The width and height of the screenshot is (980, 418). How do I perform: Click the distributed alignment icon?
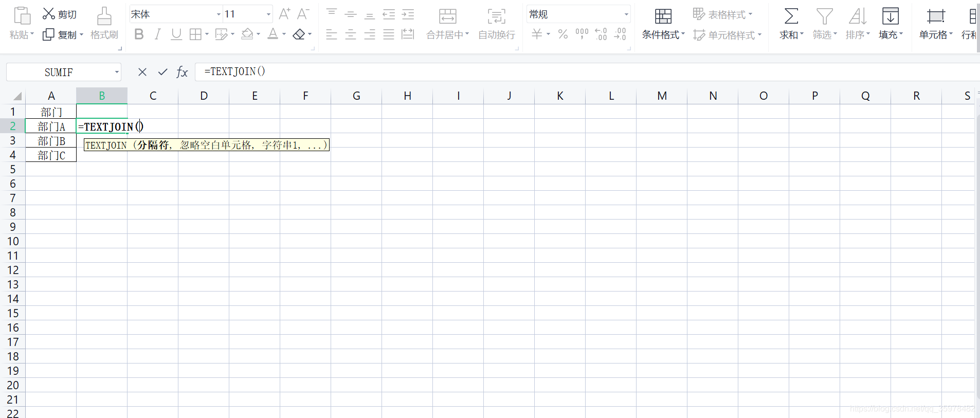(x=408, y=34)
